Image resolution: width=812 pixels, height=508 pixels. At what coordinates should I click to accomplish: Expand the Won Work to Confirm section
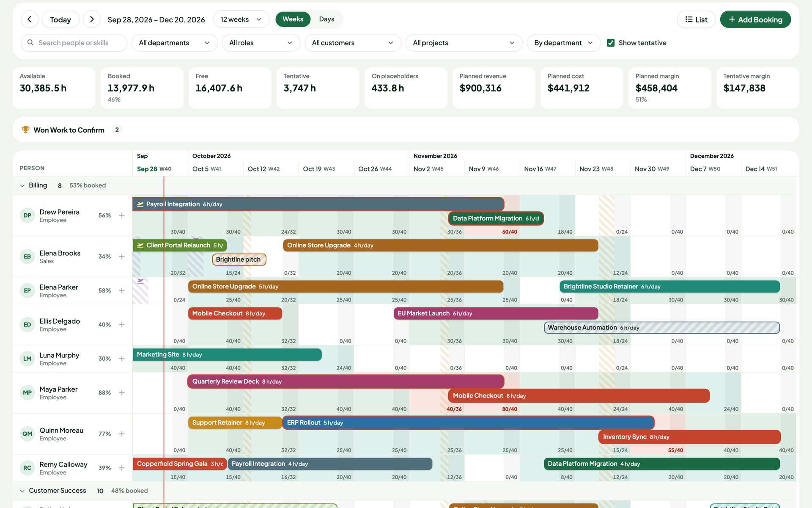tap(406, 130)
